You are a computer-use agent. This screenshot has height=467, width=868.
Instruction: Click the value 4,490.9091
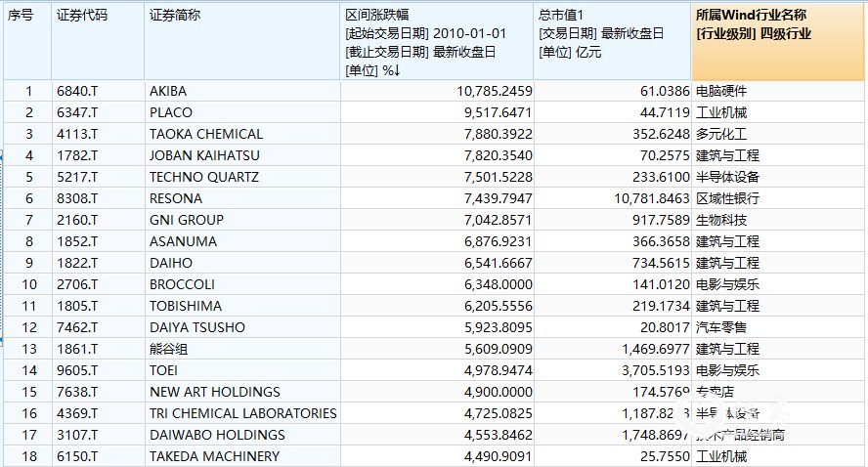(499, 457)
